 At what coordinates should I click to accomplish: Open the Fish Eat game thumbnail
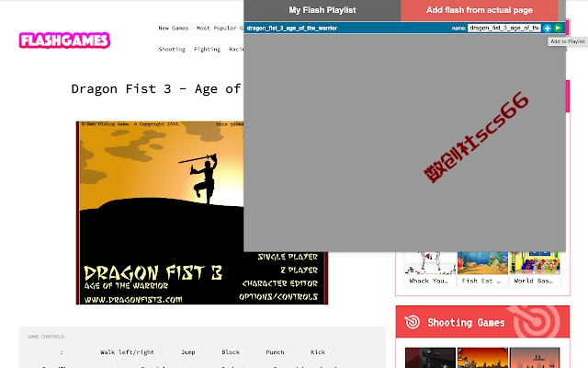[x=482, y=269]
